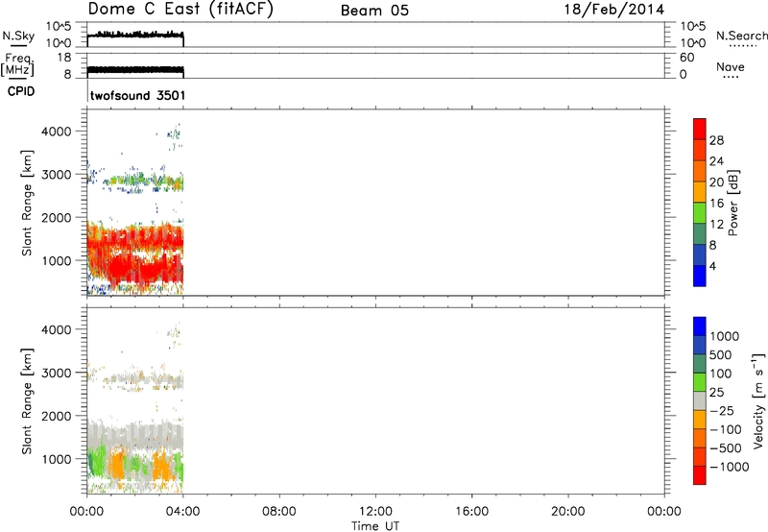Screen dimensions: 768x532
Task: Click the '28' power colorbar label
Action: (716, 140)
